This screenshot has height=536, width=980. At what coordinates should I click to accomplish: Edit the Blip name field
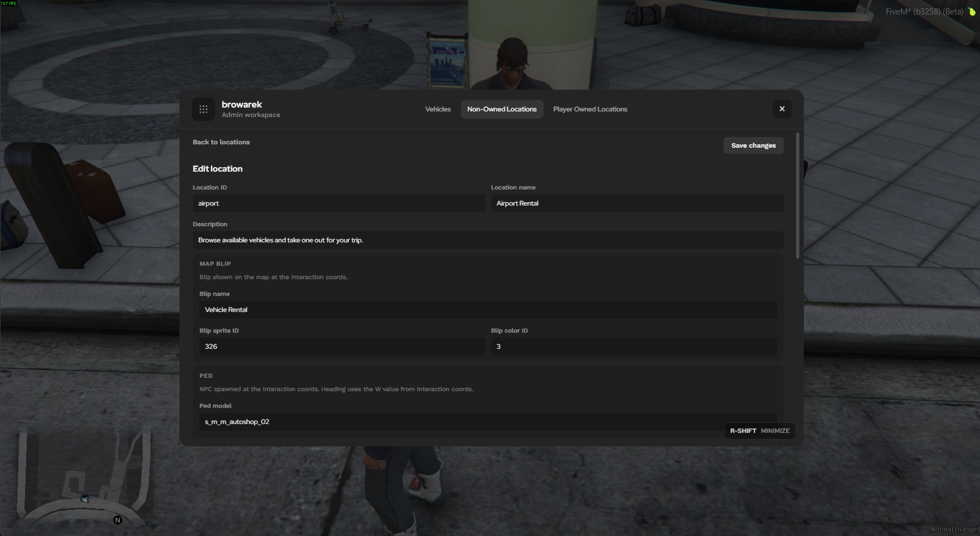coord(488,310)
